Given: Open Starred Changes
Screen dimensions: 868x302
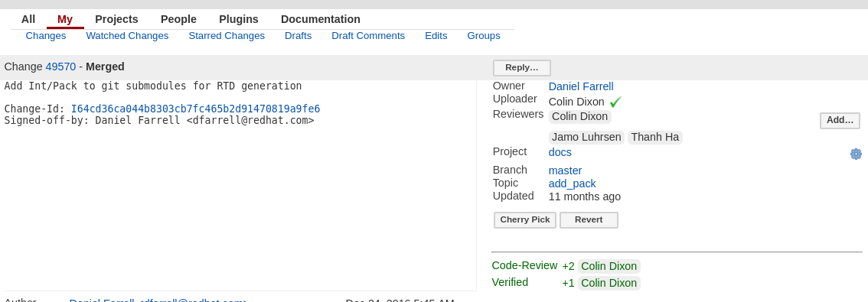Looking at the screenshot, I should (227, 36).
